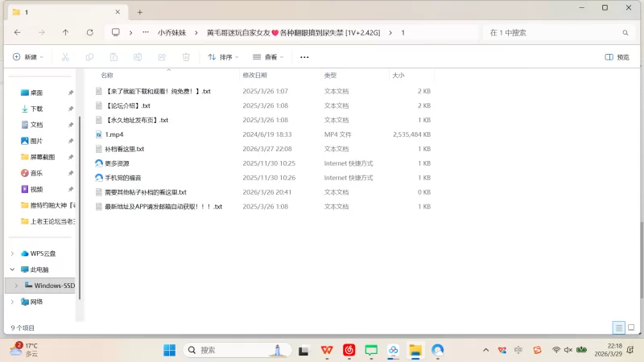Click the Cut scissors icon in toolbar
This screenshot has width=644, height=362.
coord(65,57)
